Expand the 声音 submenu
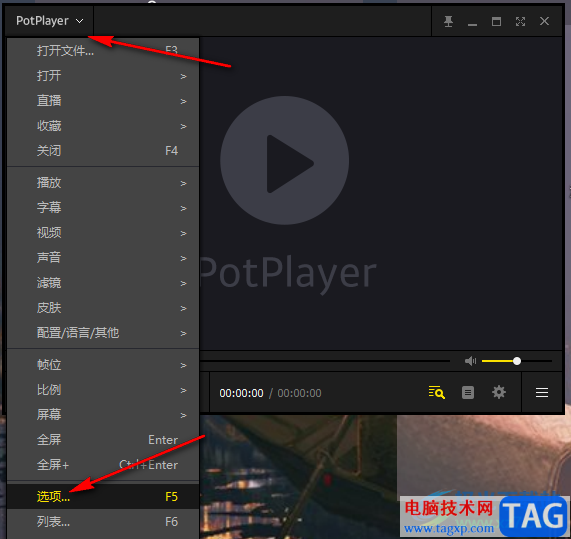The height and width of the screenshot is (539, 571). coord(103,257)
